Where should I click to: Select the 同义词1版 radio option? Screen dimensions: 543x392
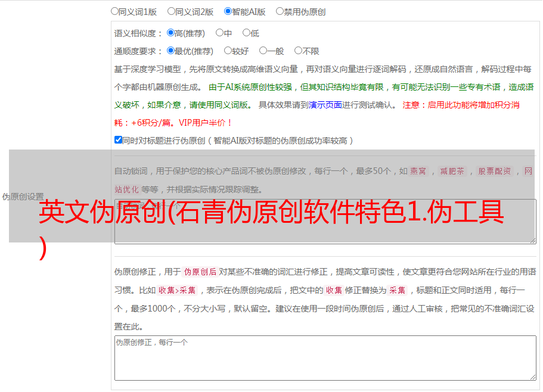(x=114, y=11)
